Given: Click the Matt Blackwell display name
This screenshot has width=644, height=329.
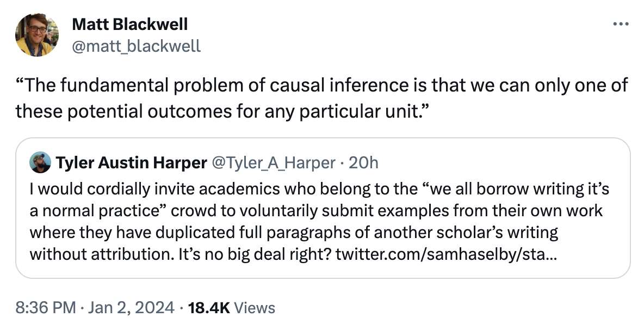Looking at the screenshot, I should tap(130, 25).
